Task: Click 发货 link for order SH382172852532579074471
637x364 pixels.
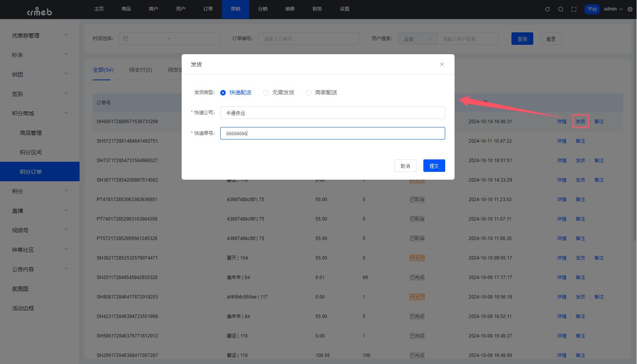Action: click(580, 258)
